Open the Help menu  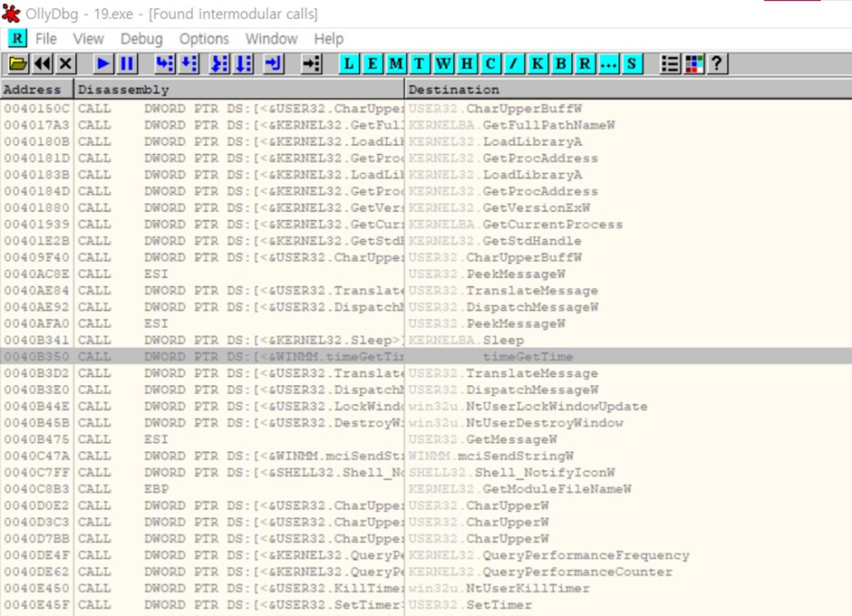click(x=329, y=39)
